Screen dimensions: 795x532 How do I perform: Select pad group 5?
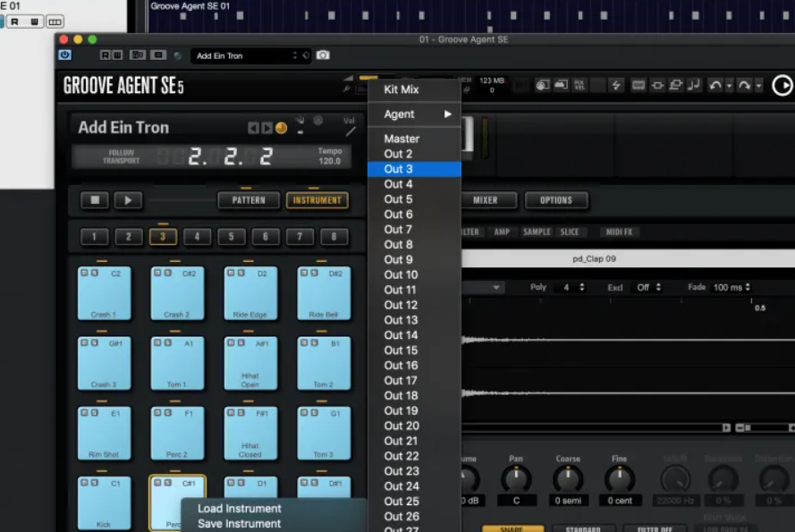pos(232,236)
